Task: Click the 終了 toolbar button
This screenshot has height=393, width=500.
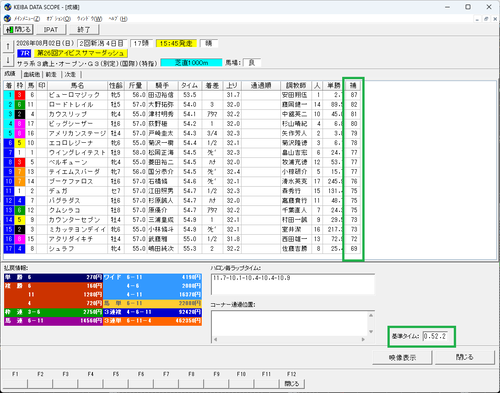Action: point(84,29)
